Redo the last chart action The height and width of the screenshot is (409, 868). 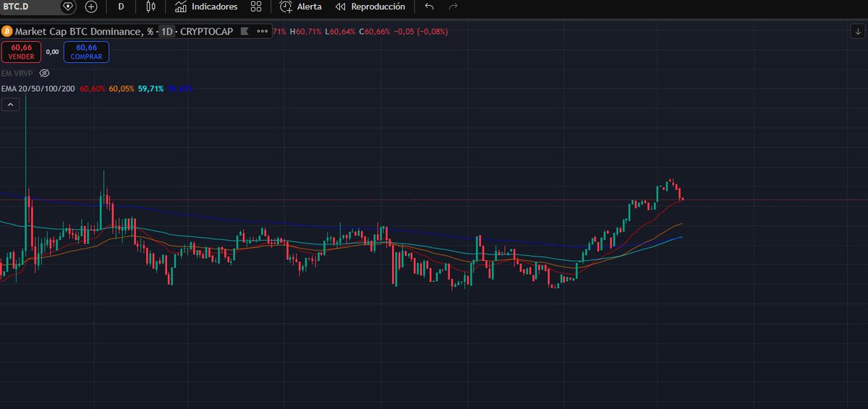(x=454, y=7)
